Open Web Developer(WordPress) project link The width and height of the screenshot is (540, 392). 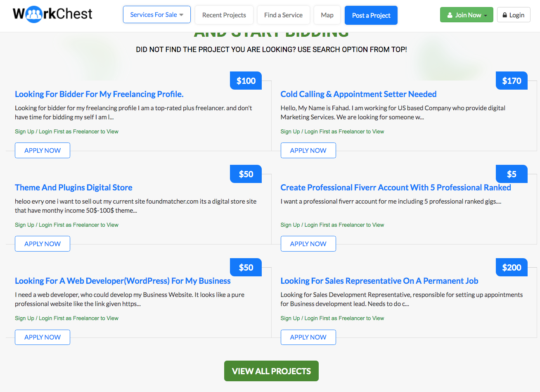point(123,281)
